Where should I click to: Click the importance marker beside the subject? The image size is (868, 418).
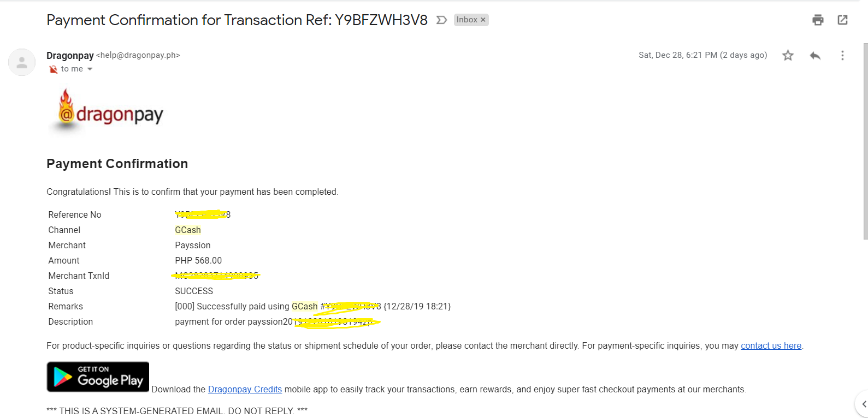coord(441,20)
